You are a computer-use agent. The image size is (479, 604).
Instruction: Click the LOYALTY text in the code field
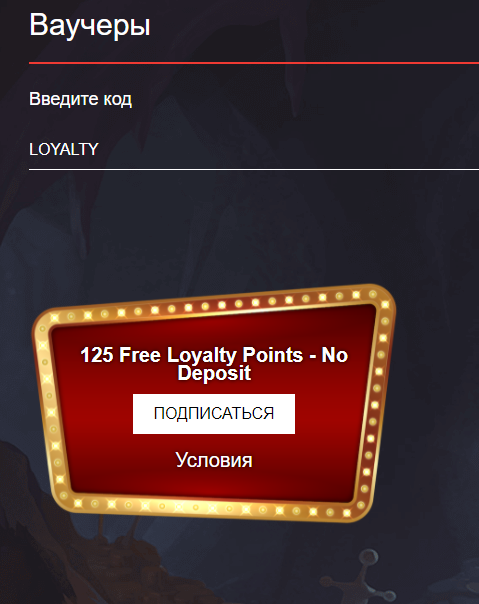tap(64, 149)
